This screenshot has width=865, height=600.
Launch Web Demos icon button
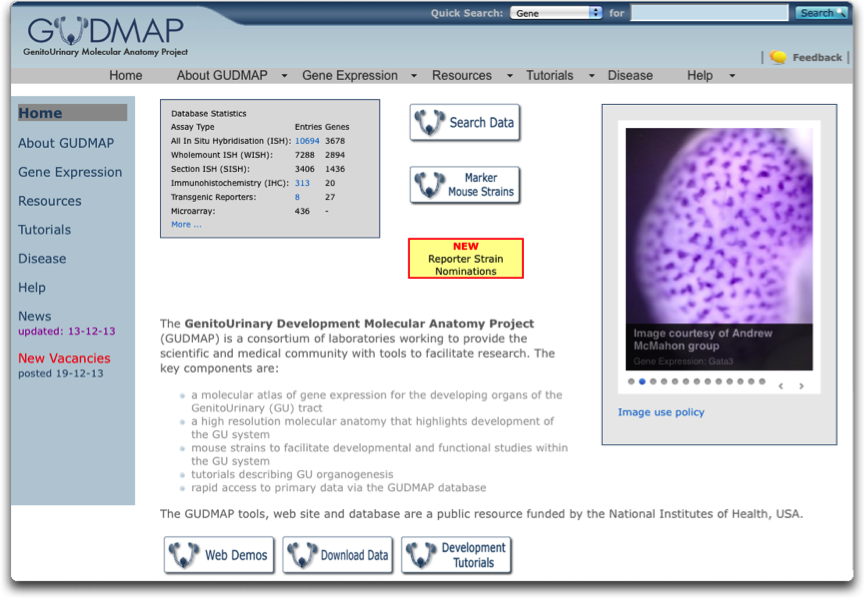click(x=219, y=555)
